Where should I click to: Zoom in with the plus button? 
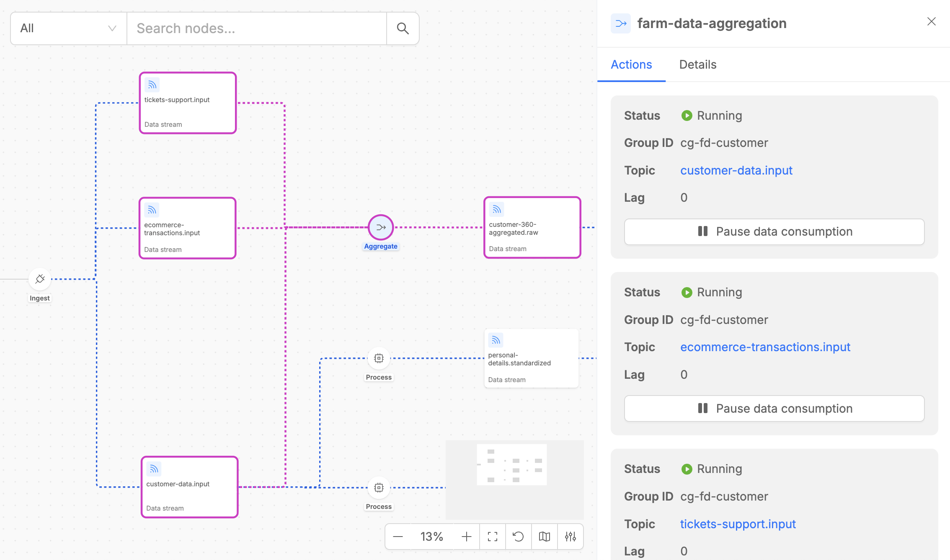(466, 537)
